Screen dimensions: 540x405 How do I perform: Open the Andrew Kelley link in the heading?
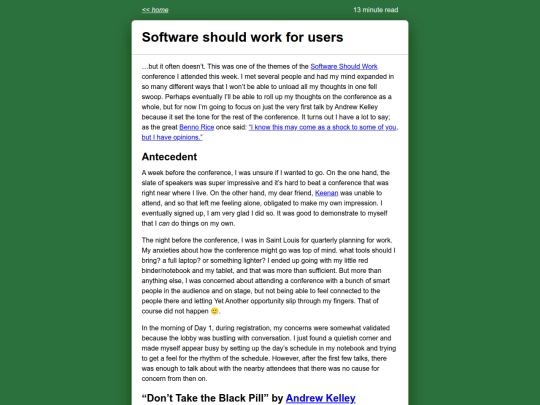(321, 398)
